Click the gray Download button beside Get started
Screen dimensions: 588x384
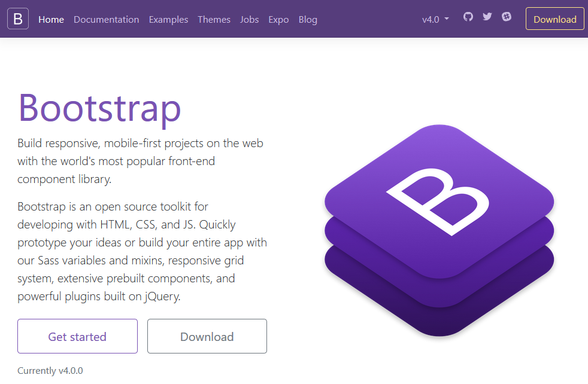tap(207, 336)
